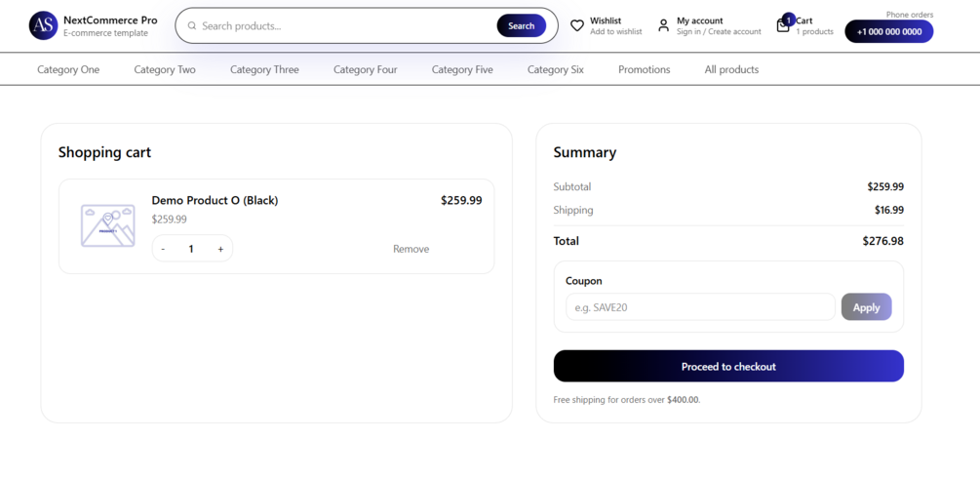Image resolution: width=980 pixels, height=480 pixels.
Task: Click the product placeholder image
Action: click(x=107, y=225)
